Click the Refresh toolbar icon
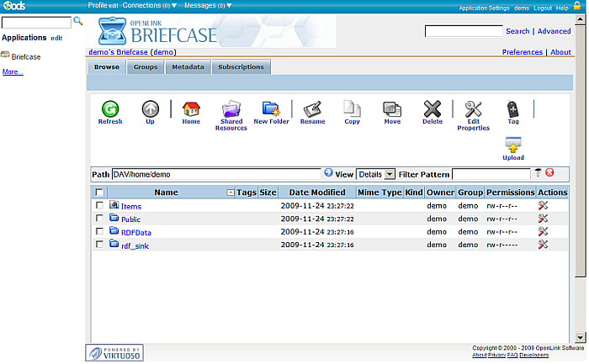 tap(110, 109)
